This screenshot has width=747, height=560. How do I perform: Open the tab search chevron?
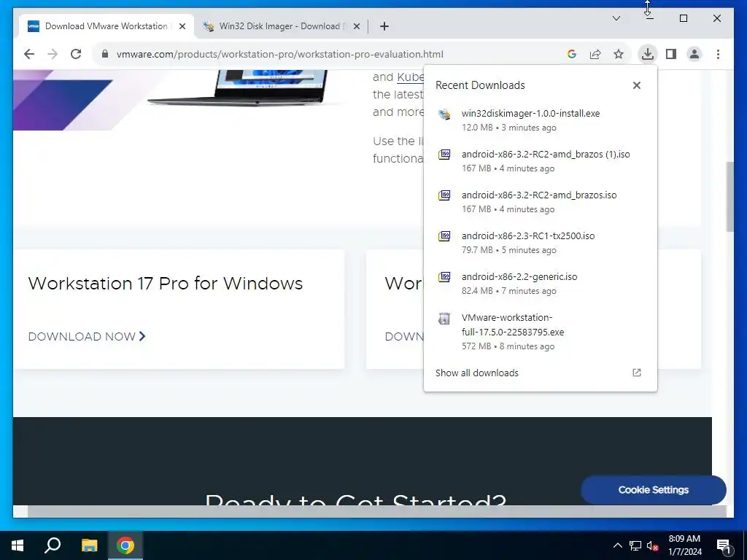(x=616, y=18)
